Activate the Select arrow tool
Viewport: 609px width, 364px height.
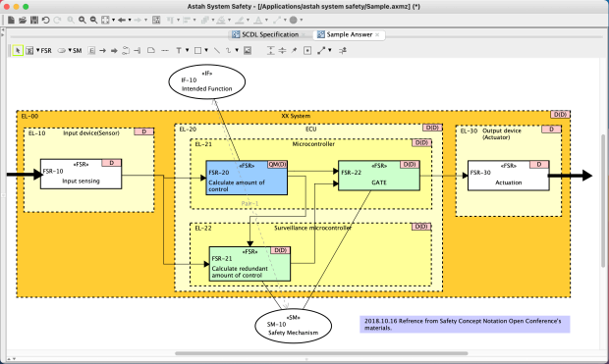tap(18, 50)
